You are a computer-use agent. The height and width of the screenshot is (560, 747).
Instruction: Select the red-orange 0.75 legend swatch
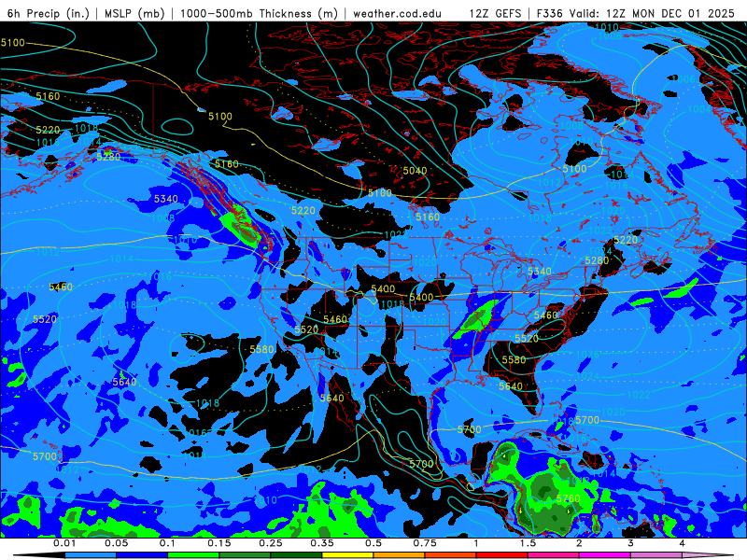point(451,555)
